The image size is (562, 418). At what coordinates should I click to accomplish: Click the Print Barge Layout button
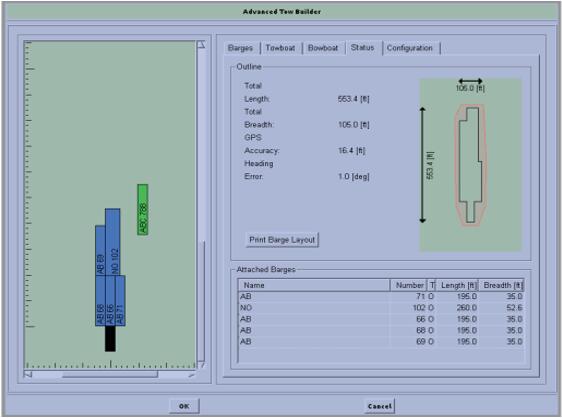tap(282, 240)
